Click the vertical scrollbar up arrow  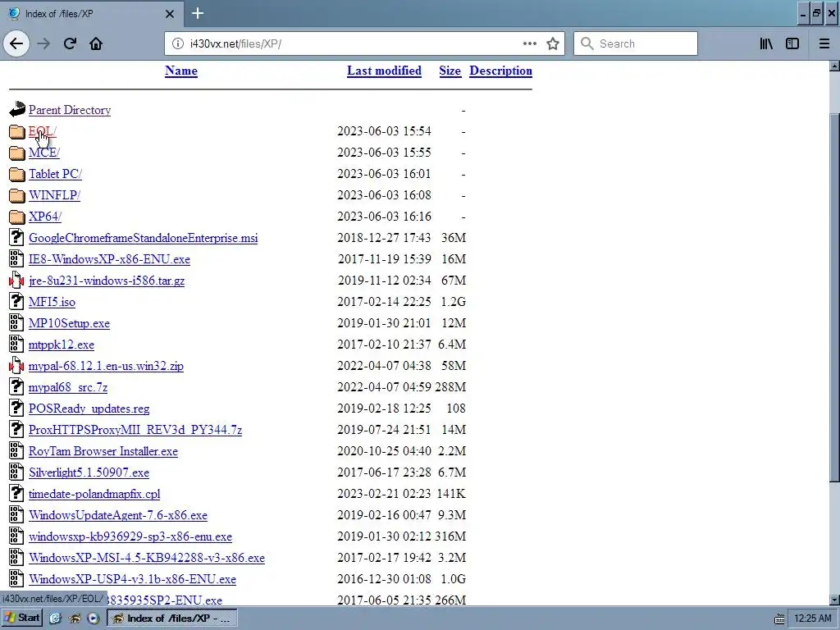[x=834, y=66]
